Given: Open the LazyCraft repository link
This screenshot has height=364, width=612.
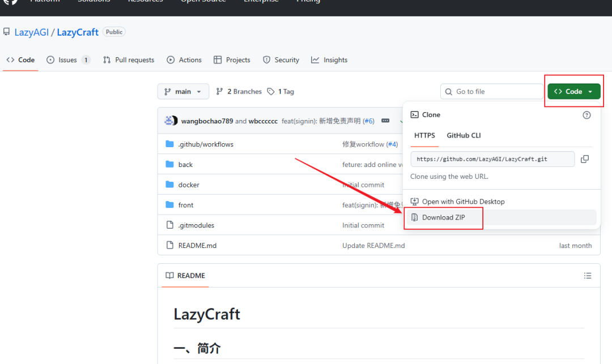Looking at the screenshot, I should click(x=78, y=32).
